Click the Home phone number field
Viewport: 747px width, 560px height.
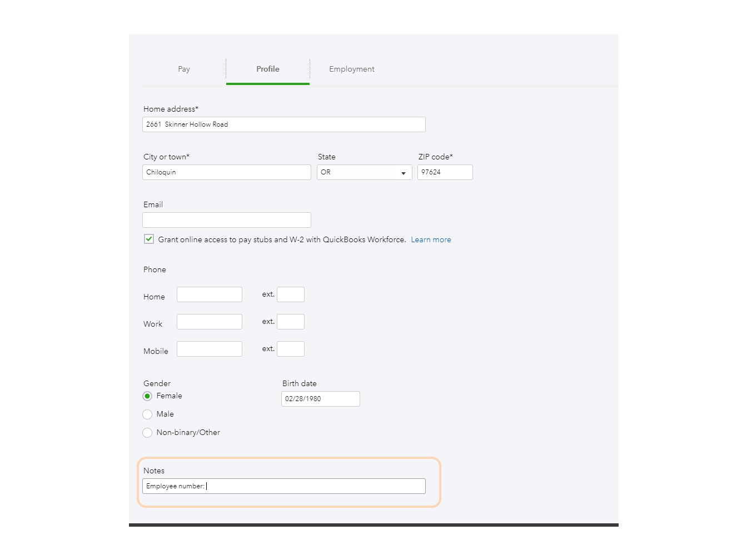209,294
